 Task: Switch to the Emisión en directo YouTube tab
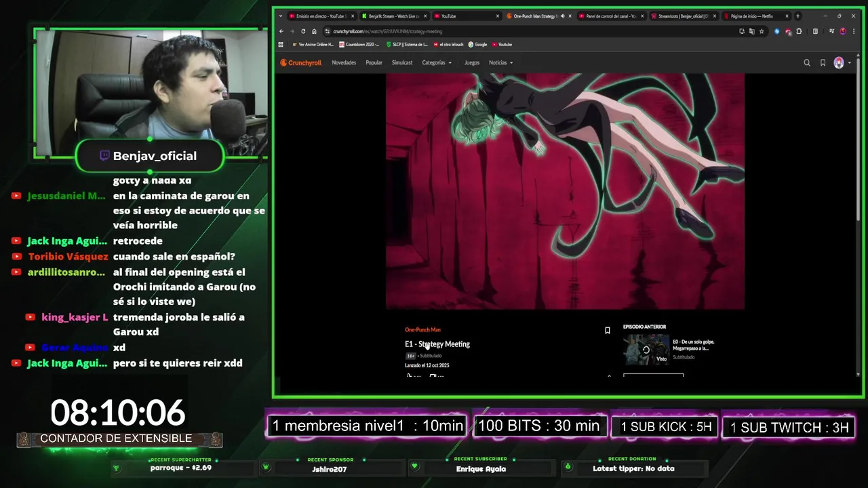(x=322, y=16)
